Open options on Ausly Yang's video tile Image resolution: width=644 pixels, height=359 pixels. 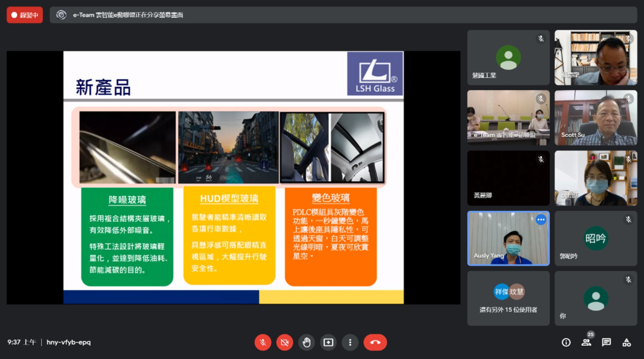coord(541,220)
